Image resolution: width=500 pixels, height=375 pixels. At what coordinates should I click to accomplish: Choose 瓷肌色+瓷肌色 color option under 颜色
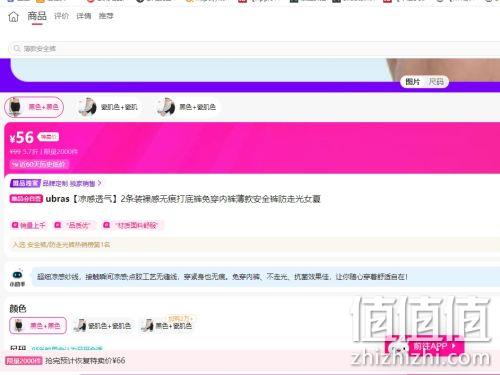click(102, 326)
